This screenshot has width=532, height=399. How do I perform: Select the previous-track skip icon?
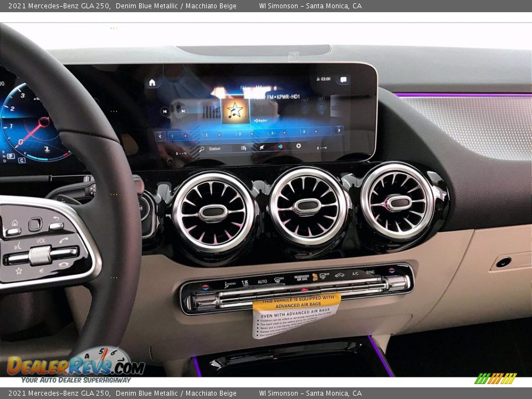[165, 111]
